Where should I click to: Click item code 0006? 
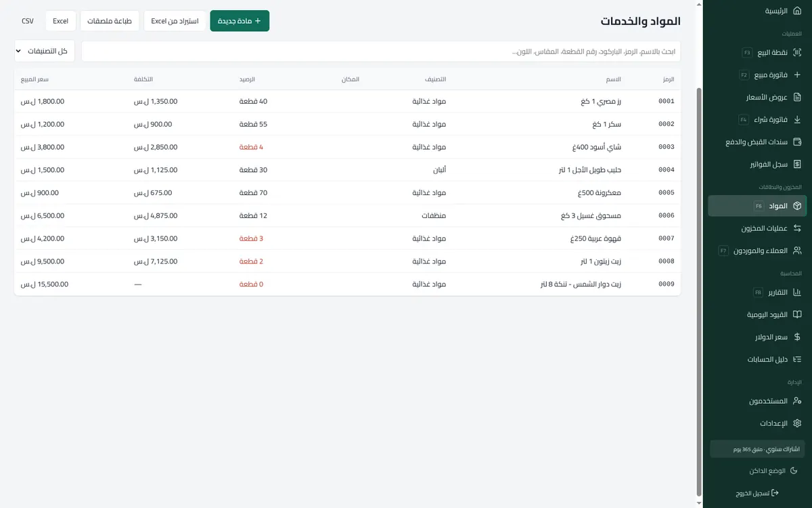point(667,216)
